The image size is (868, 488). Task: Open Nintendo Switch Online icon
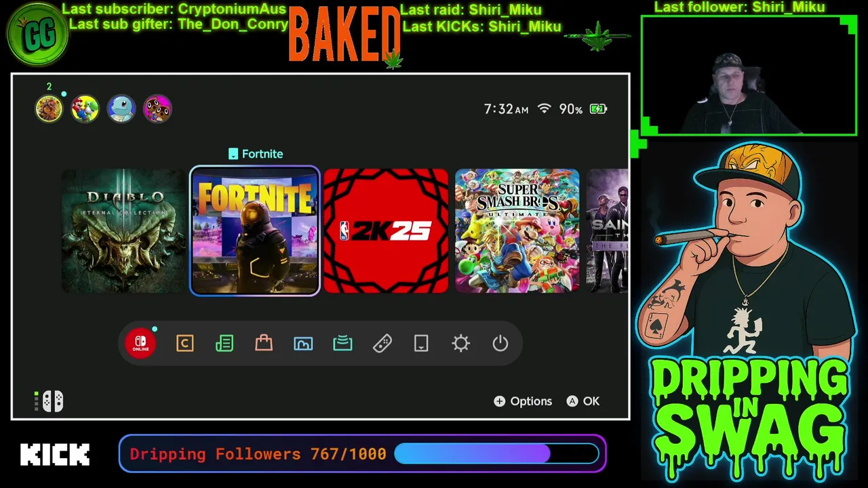click(140, 344)
